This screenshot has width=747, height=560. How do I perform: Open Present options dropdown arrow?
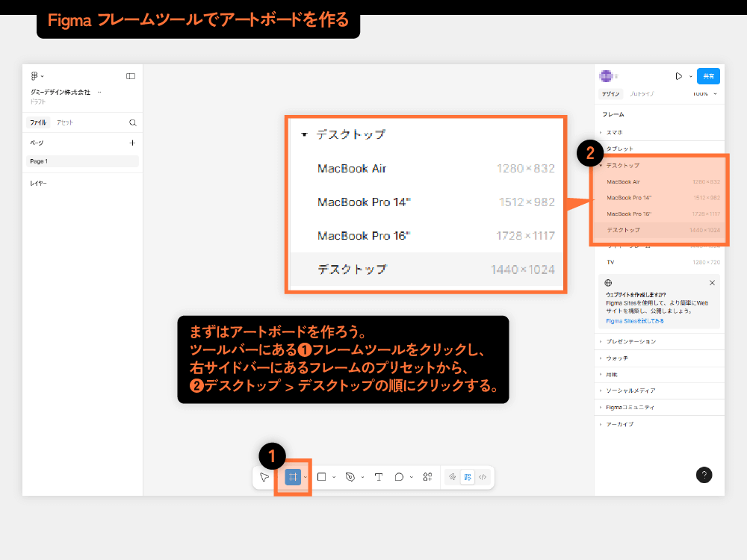pos(691,76)
